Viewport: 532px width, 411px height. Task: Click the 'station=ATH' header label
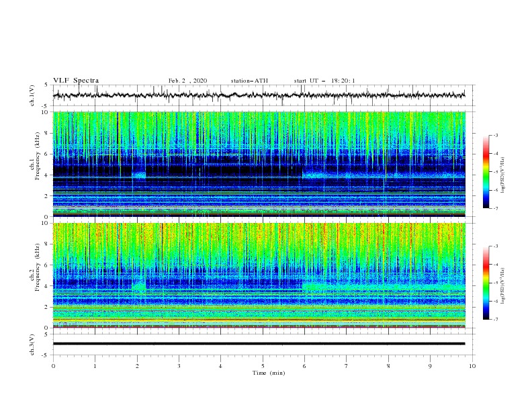249,81
